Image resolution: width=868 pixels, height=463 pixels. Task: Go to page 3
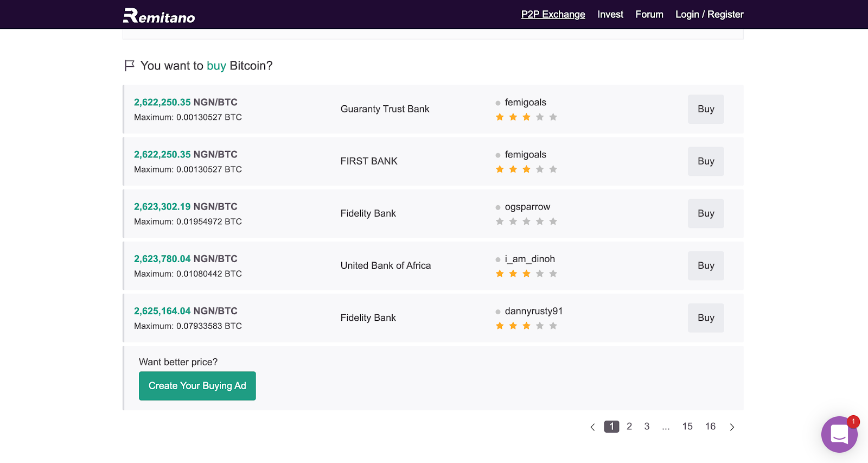647,427
